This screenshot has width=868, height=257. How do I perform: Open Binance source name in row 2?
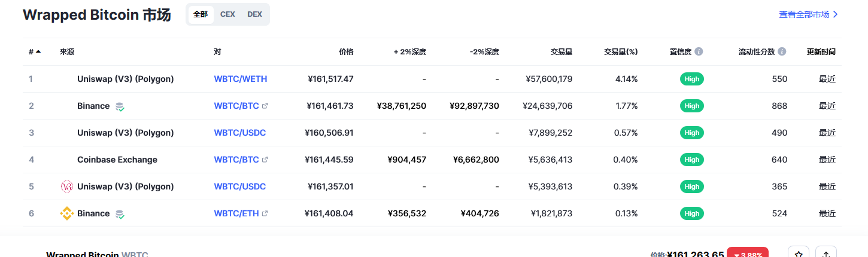(93, 106)
